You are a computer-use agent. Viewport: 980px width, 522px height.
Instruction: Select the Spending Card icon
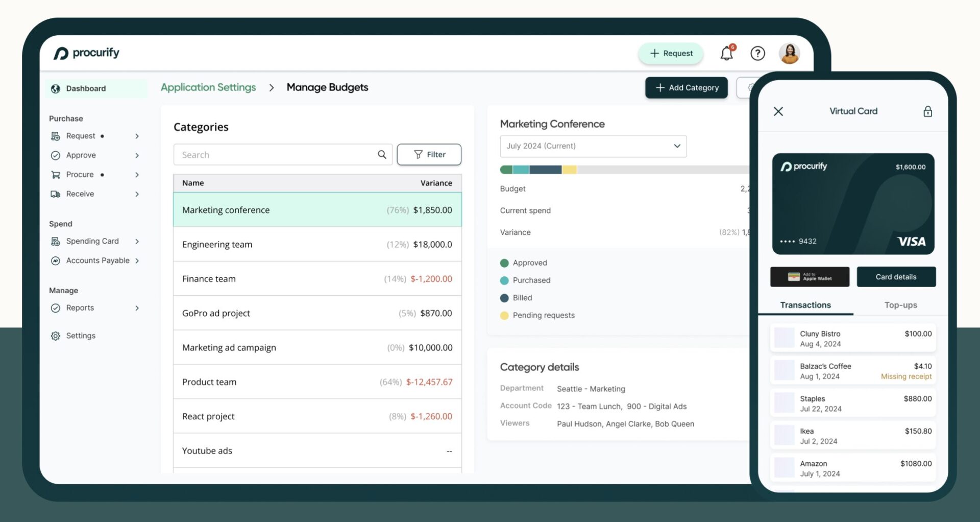(56, 241)
